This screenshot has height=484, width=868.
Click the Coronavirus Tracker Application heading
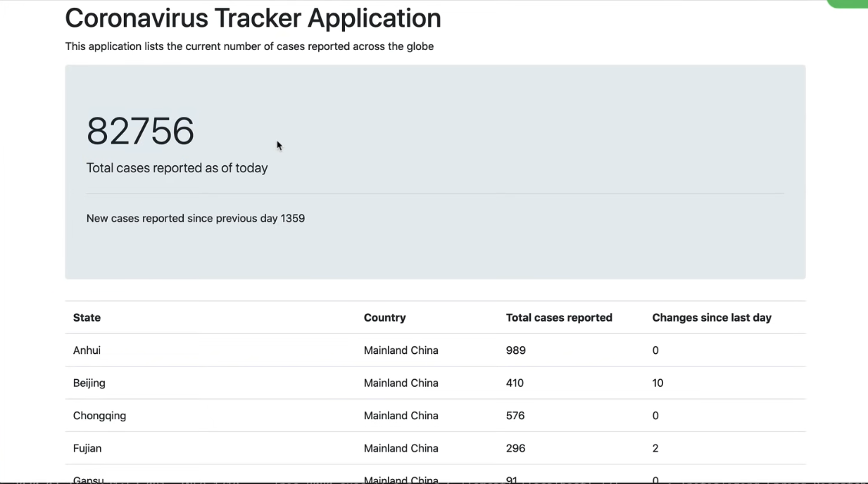[x=253, y=18]
